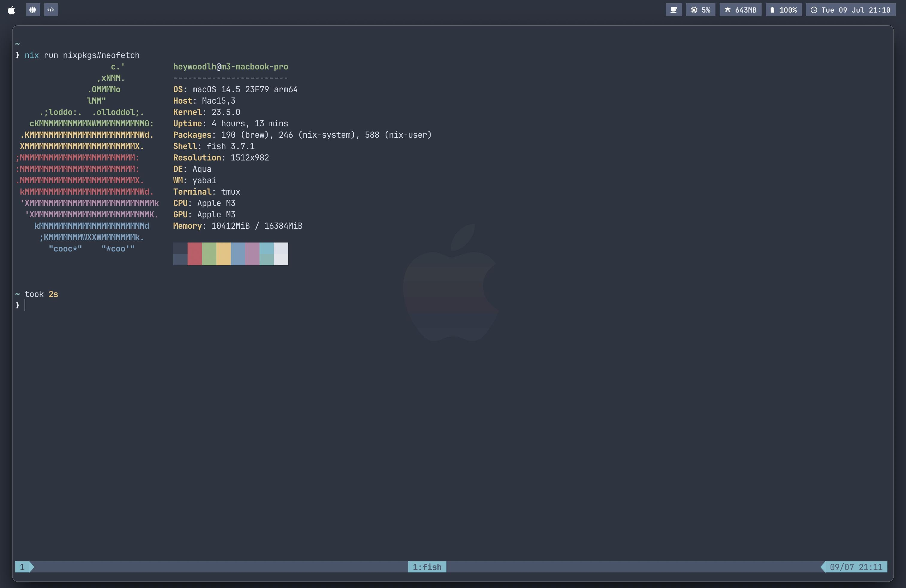906x588 pixels.
Task: Click the GPU line Apple M3
Action: pos(204,214)
